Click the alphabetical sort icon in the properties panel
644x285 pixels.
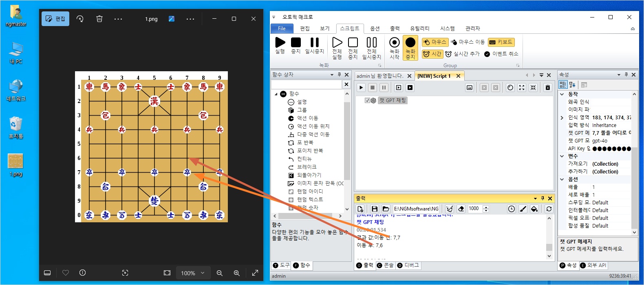pyautogui.click(x=572, y=85)
